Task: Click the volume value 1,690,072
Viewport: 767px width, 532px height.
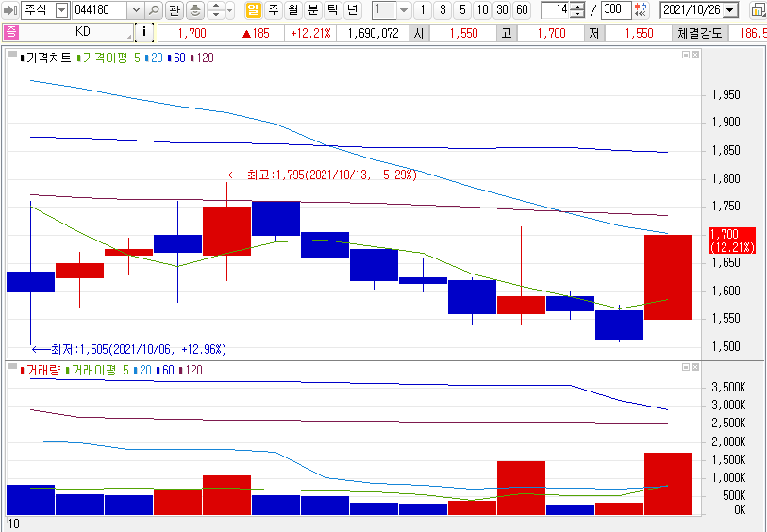Action: (x=374, y=33)
